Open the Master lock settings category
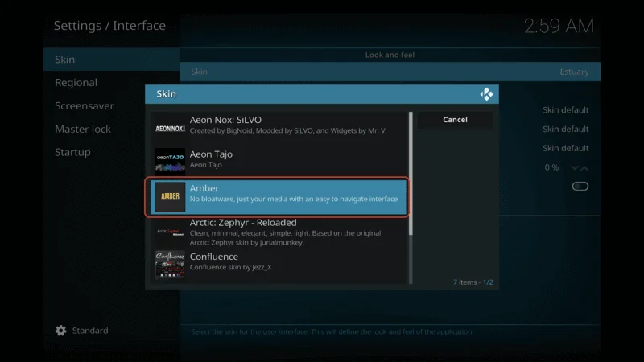Image resolution: width=644 pixels, height=362 pixels. pos(112,129)
